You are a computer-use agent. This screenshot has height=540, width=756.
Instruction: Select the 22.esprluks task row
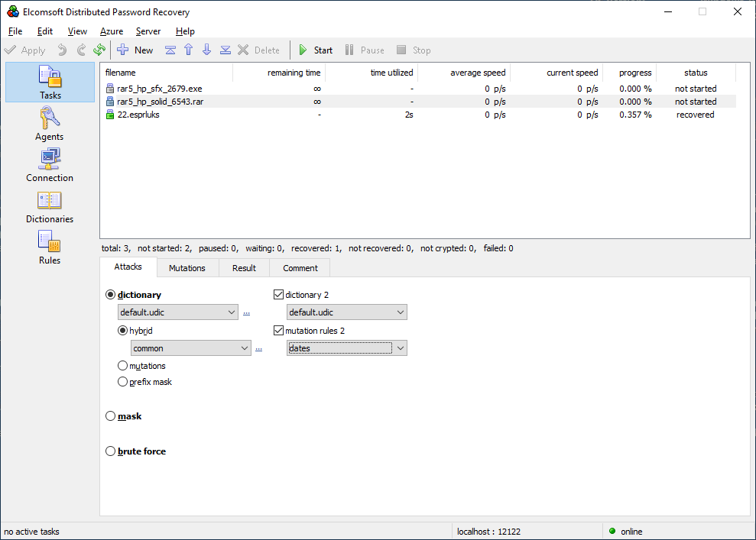(x=418, y=115)
